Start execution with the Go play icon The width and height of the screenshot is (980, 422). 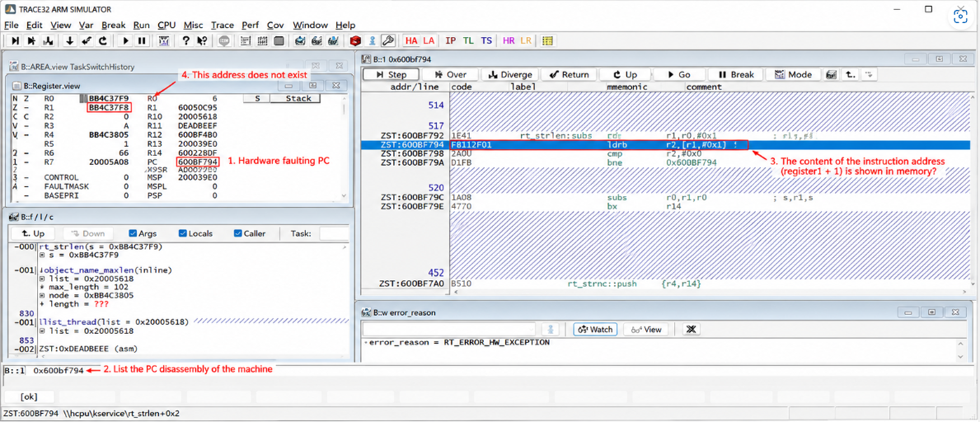click(125, 40)
